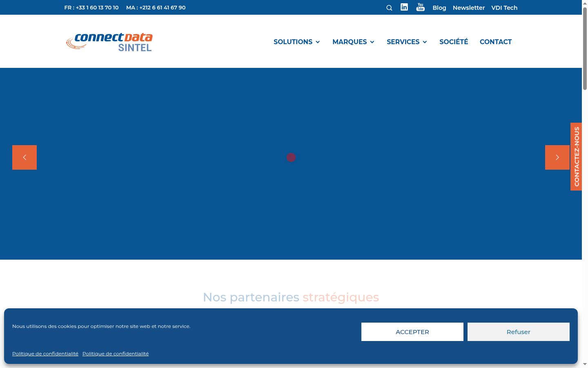
Task: Open first Politique de confidentialité link
Action: tap(45, 354)
